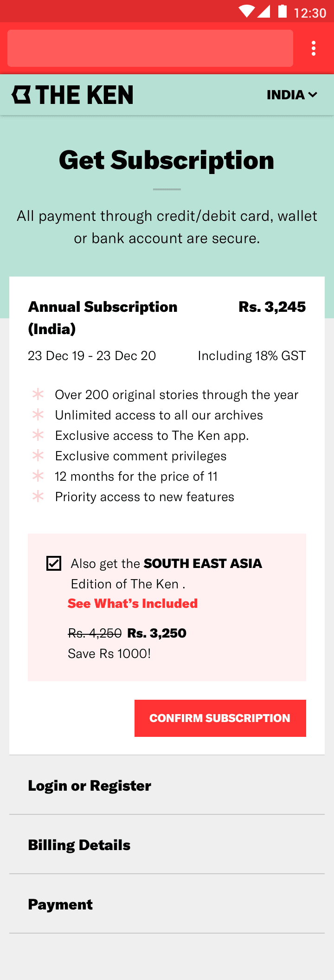Viewport: 334px width, 980px height.
Task: Expand the Login or Register section
Action: (x=90, y=785)
